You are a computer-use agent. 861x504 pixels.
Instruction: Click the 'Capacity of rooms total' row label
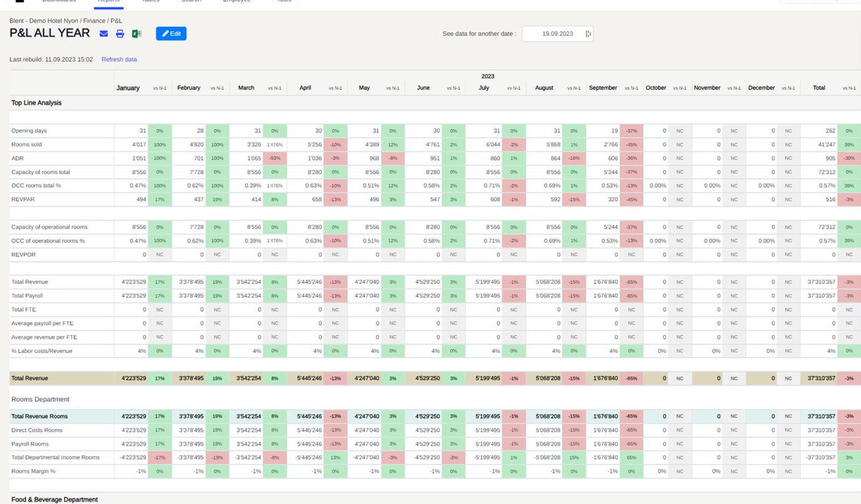click(x=41, y=172)
